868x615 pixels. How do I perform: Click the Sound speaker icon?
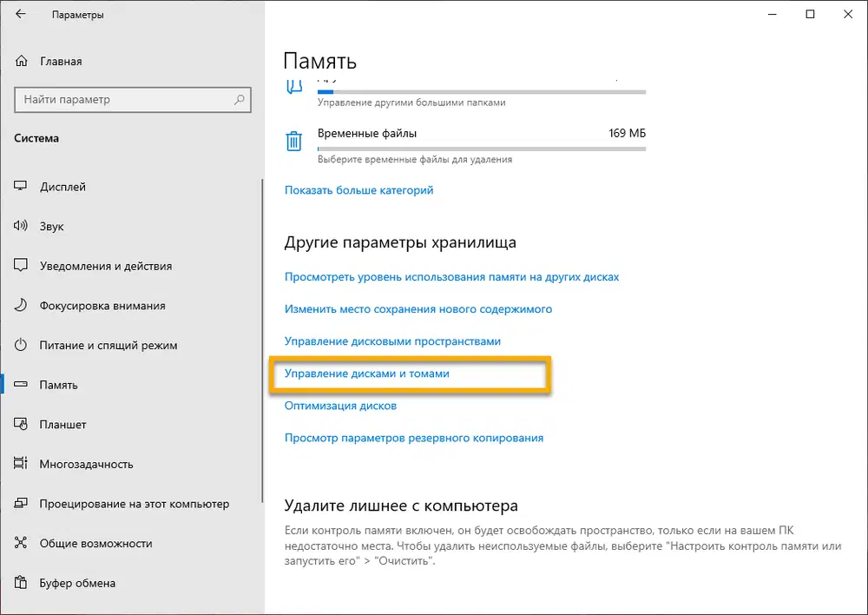pos(22,227)
